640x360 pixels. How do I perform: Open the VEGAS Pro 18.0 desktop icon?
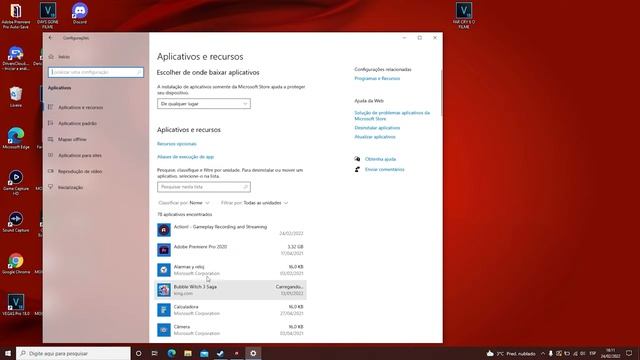pos(16,304)
